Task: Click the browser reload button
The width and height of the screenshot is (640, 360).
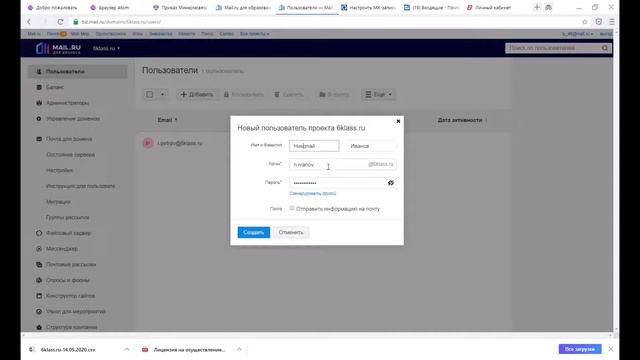Action: (60, 22)
